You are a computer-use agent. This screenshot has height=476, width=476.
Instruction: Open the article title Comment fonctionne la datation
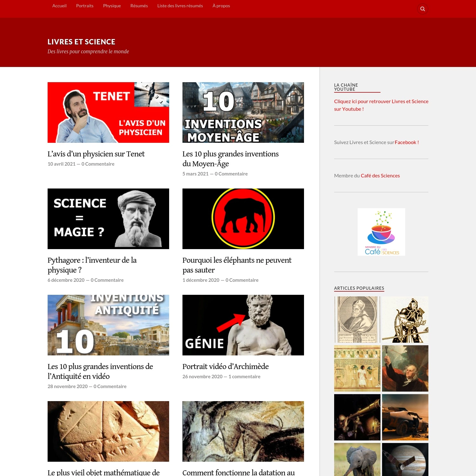click(x=239, y=472)
